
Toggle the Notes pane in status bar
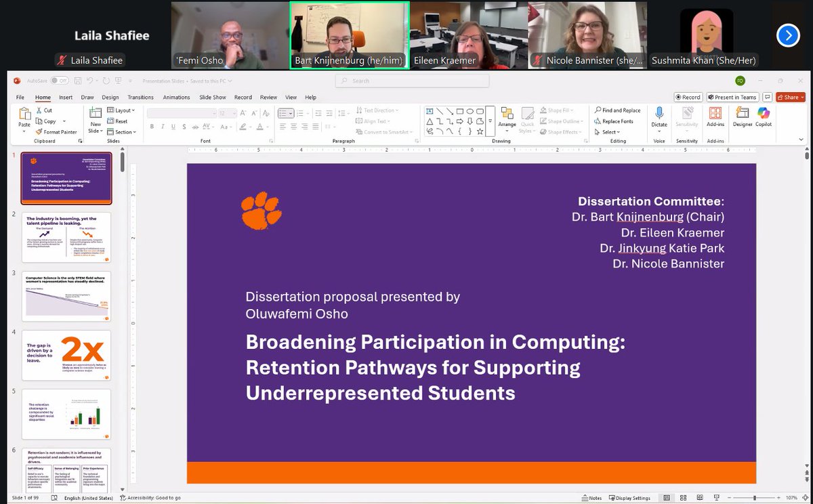(591, 498)
